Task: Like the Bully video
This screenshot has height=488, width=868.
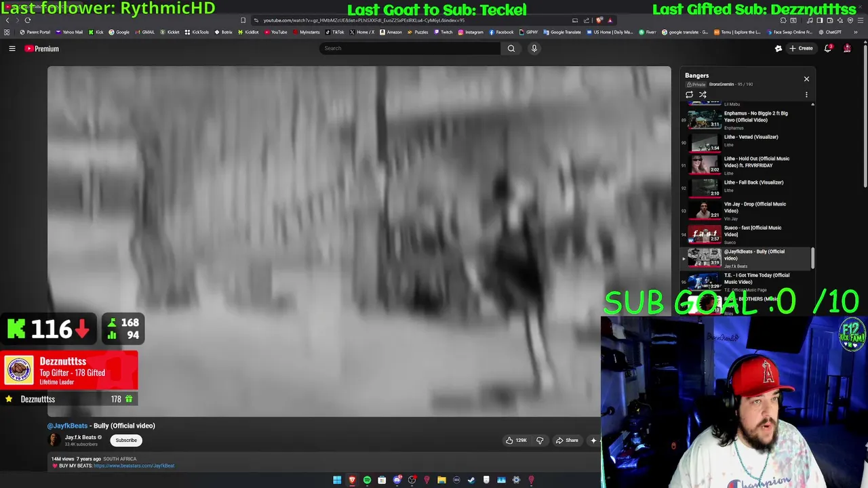Action: pos(516,441)
